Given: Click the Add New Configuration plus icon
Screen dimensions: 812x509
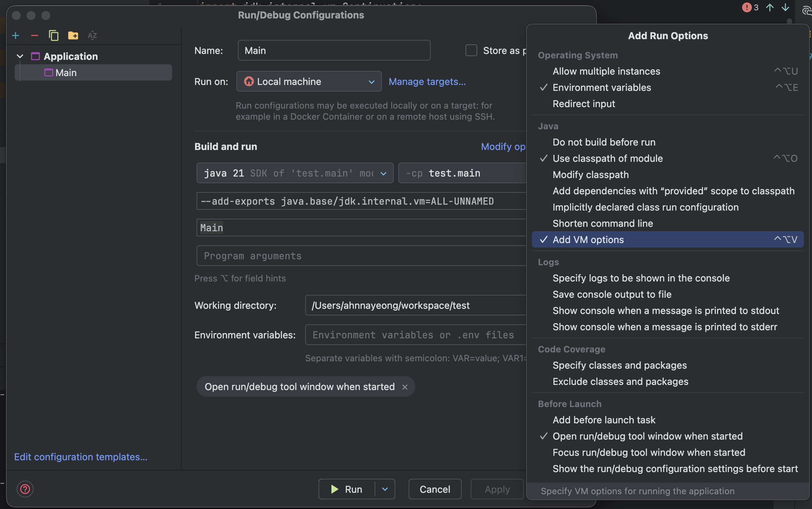Looking at the screenshot, I should 16,35.
